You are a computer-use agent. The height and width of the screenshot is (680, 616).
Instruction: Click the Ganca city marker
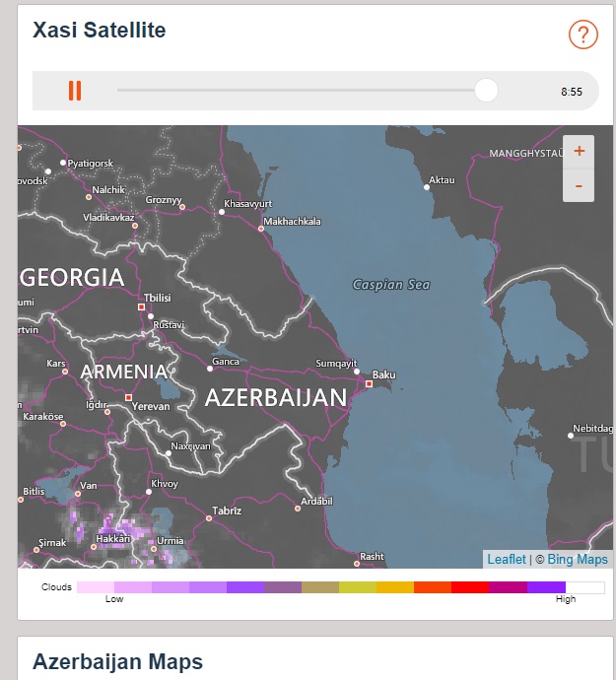pos(210,369)
